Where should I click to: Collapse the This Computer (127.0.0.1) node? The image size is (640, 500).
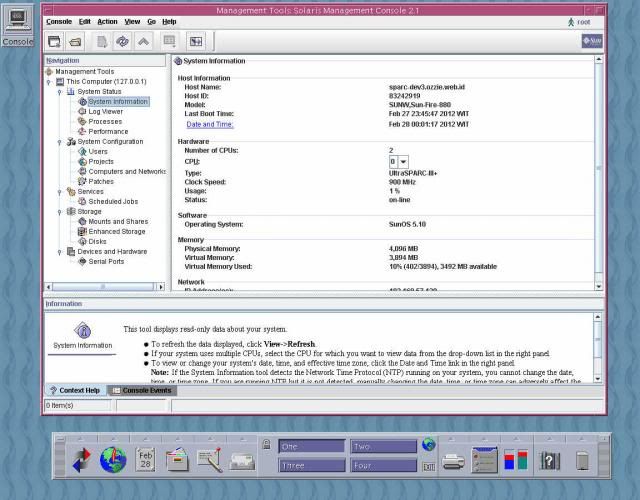(49, 82)
